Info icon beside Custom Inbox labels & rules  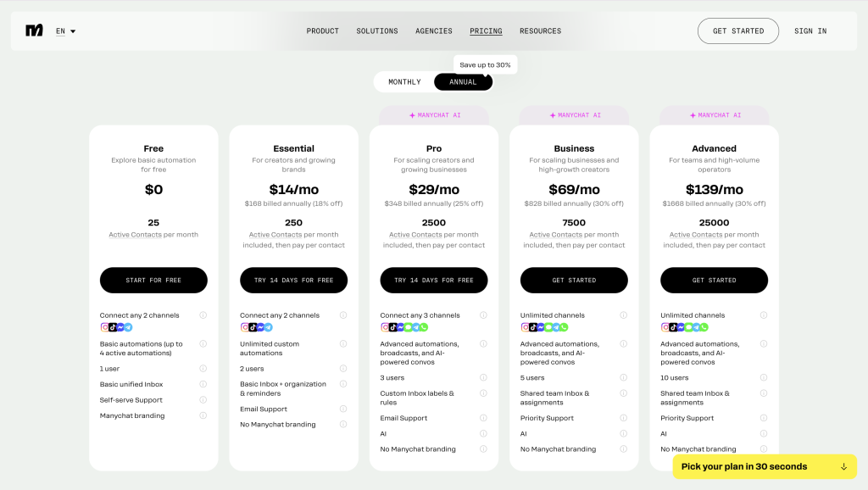(x=483, y=393)
